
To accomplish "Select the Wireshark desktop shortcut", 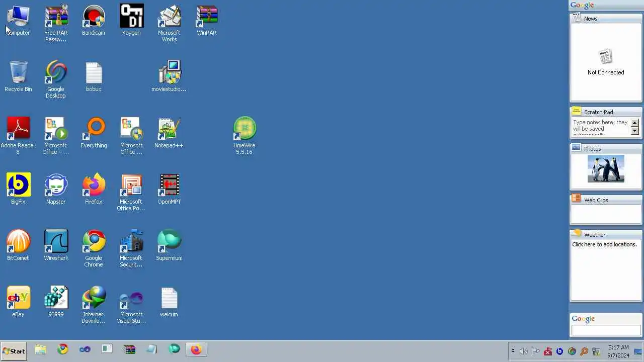I will point(56,245).
